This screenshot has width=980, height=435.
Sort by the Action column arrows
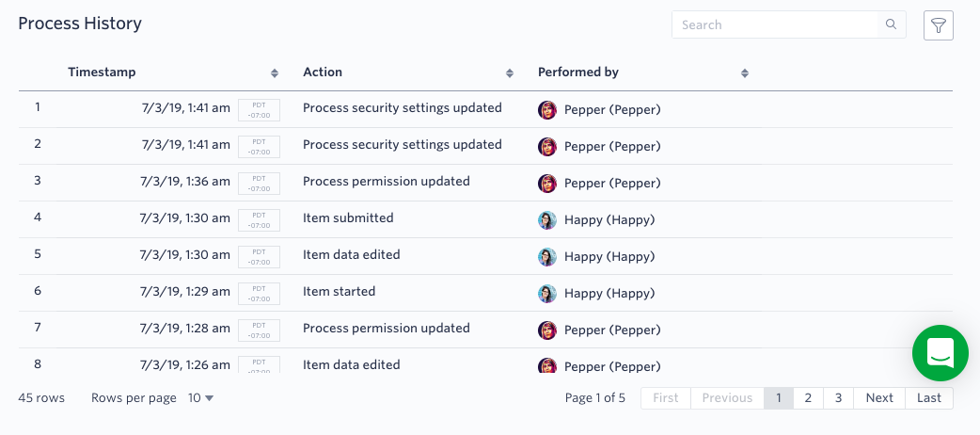pyautogui.click(x=510, y=73)
